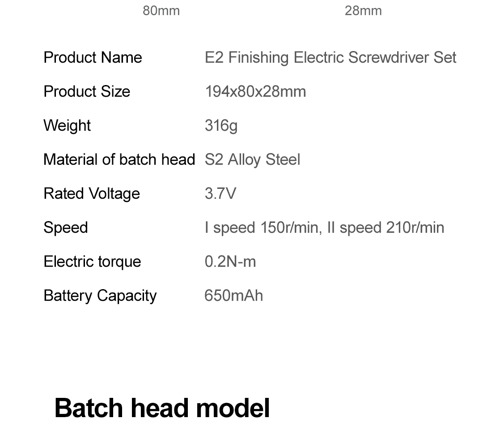Click the Batch head model heading
This screenshot has height=448, width=483.
pyautogui.click(x=162, y=408)
